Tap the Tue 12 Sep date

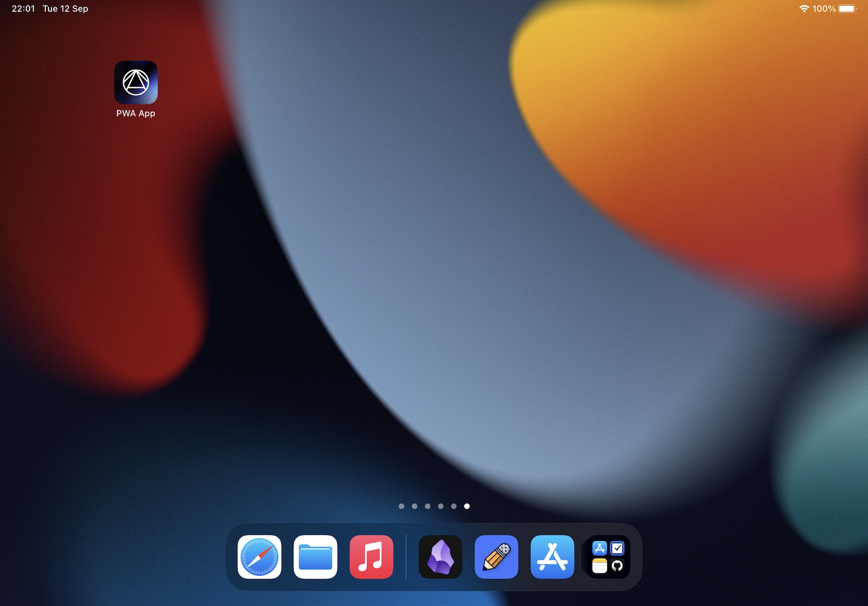pos(66,9)
